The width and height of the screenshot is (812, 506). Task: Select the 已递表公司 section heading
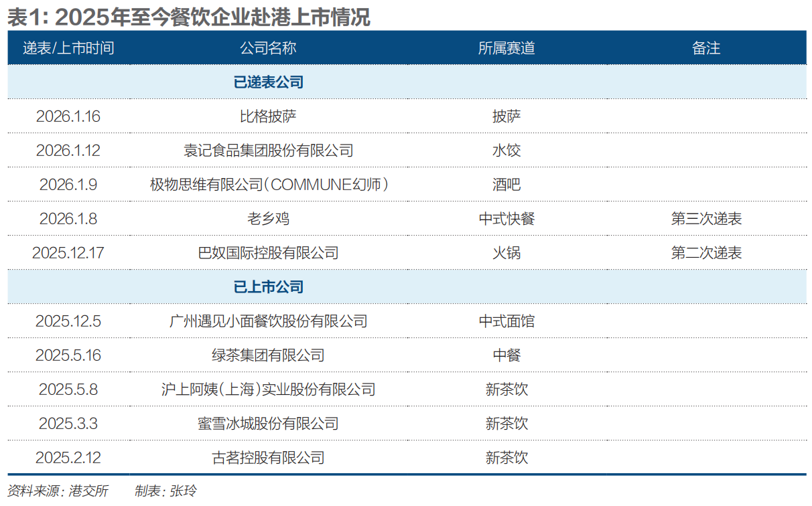coord(268,82)
